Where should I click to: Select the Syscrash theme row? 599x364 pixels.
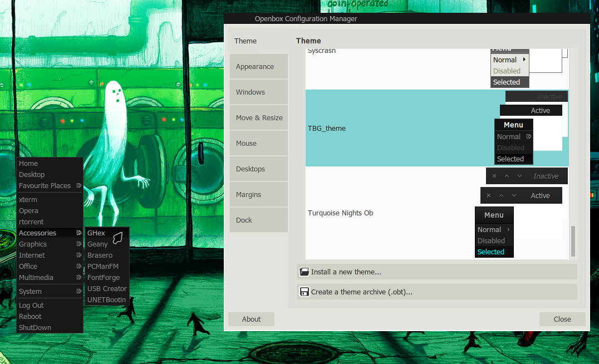point(437,69)
